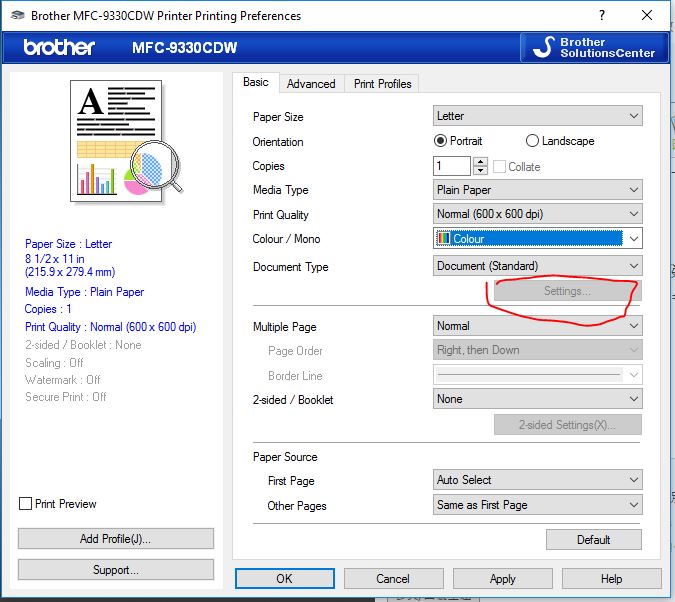
Task: Open the Paper Size dropdown
Action: point(538,116)
